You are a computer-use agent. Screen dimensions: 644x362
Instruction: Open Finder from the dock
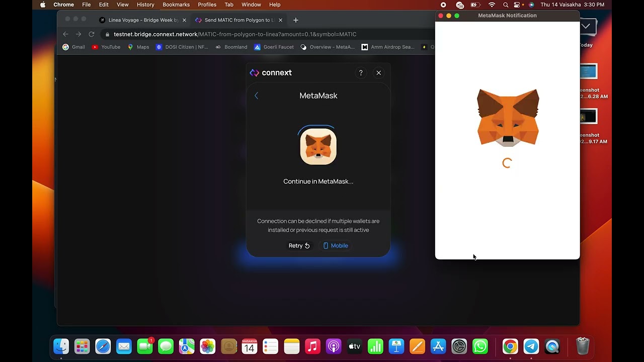click(x=61, y=346)
